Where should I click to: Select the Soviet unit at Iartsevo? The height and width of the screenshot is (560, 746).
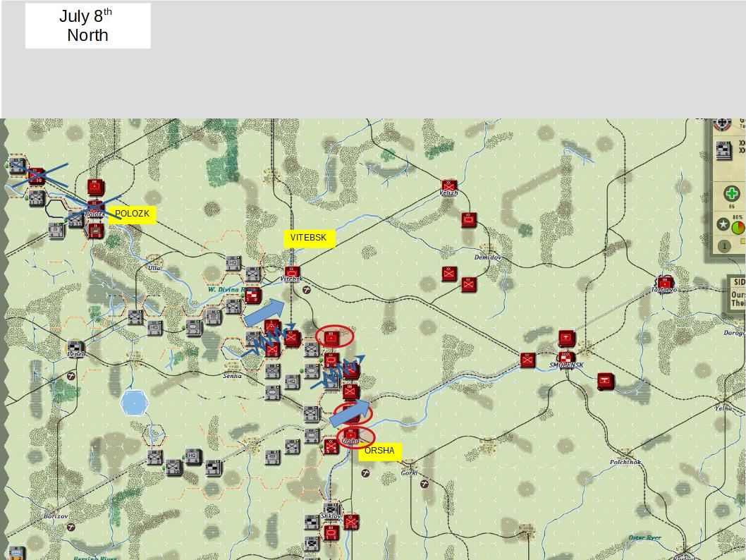[x=664, y=284]
